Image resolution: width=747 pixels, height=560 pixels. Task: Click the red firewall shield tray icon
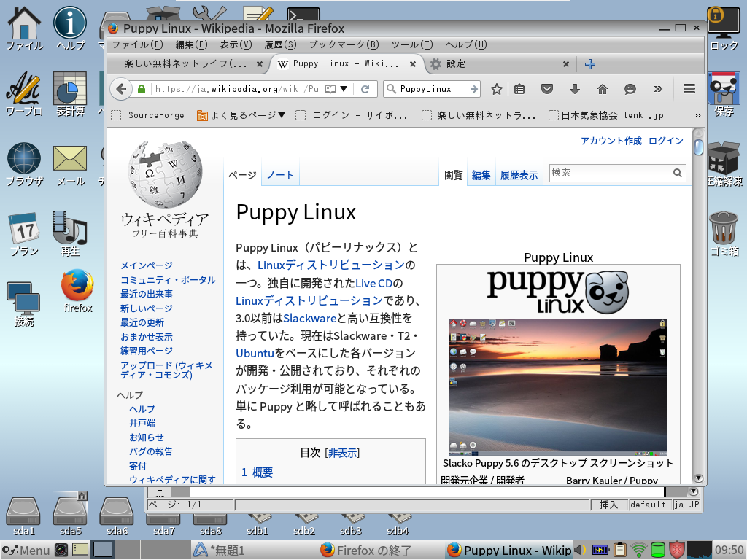pos(676,550)
